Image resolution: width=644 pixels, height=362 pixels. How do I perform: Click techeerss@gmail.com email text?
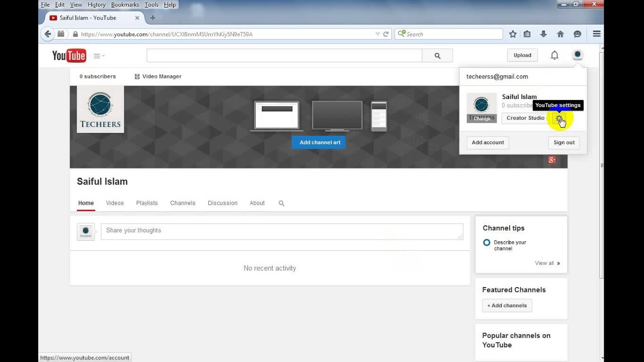(497, 77)
